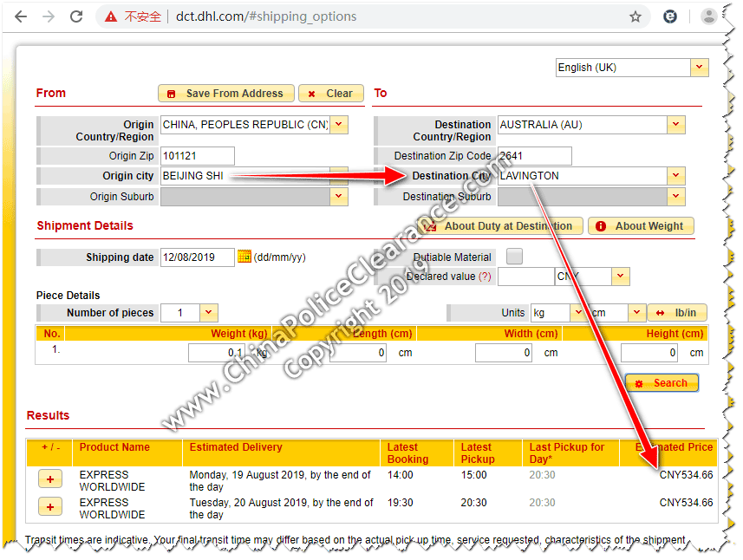Screen dimensions: 743x560
Task: Open the shipping date calendar icon
Action: 244,257
